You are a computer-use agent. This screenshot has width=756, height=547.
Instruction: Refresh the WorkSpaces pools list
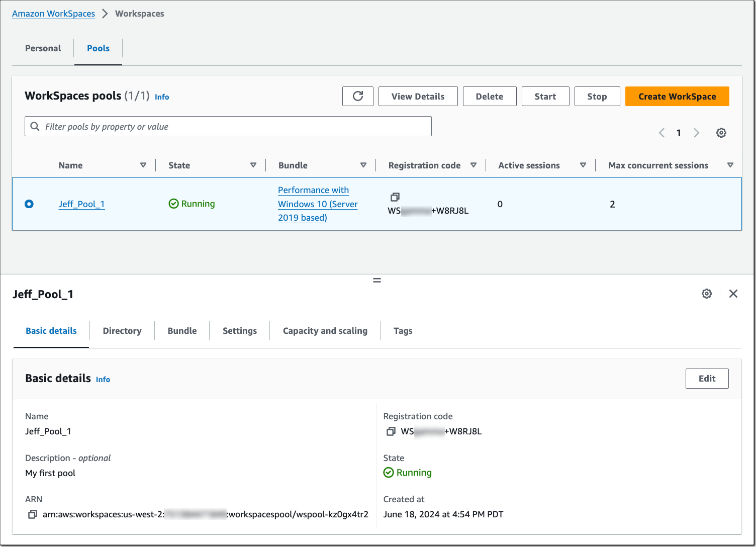tap(357, 96)
